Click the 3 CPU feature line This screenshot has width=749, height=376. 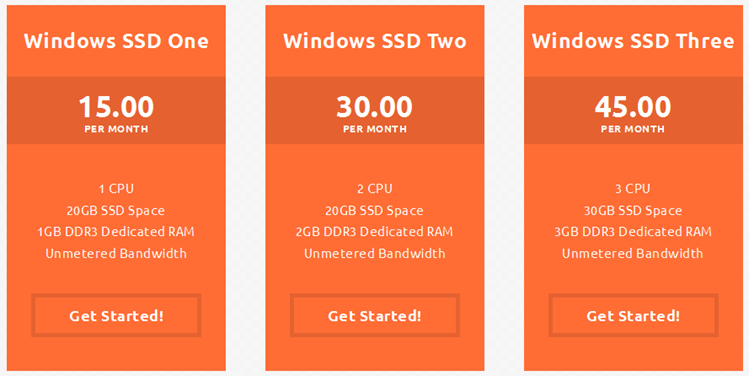pos(633,188)
